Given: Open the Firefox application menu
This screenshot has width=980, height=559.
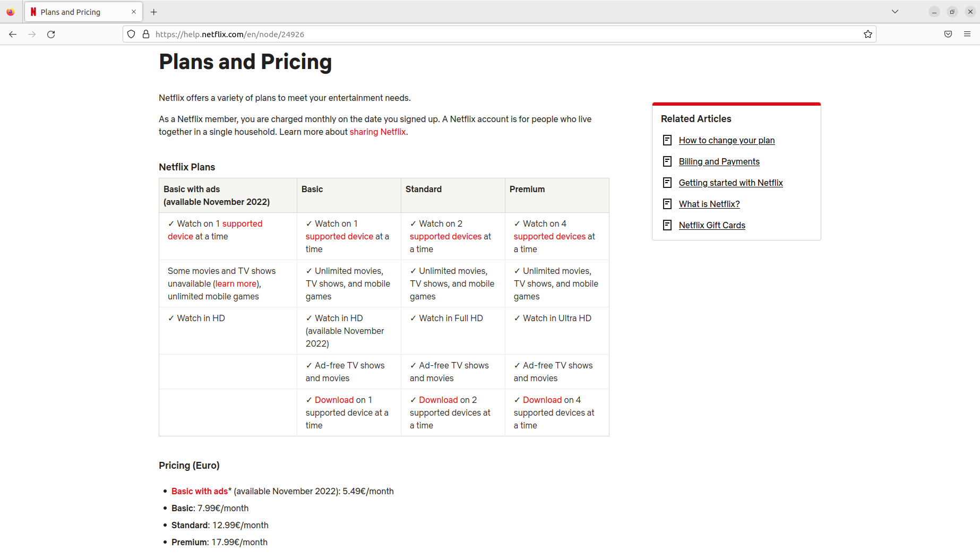Looking at the screenshot, I should 967,34.
